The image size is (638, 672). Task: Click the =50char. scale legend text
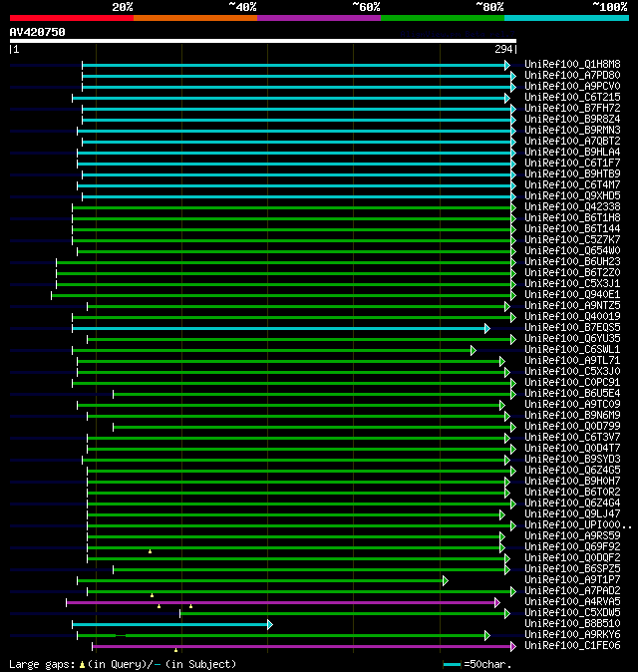pos(488,664)
